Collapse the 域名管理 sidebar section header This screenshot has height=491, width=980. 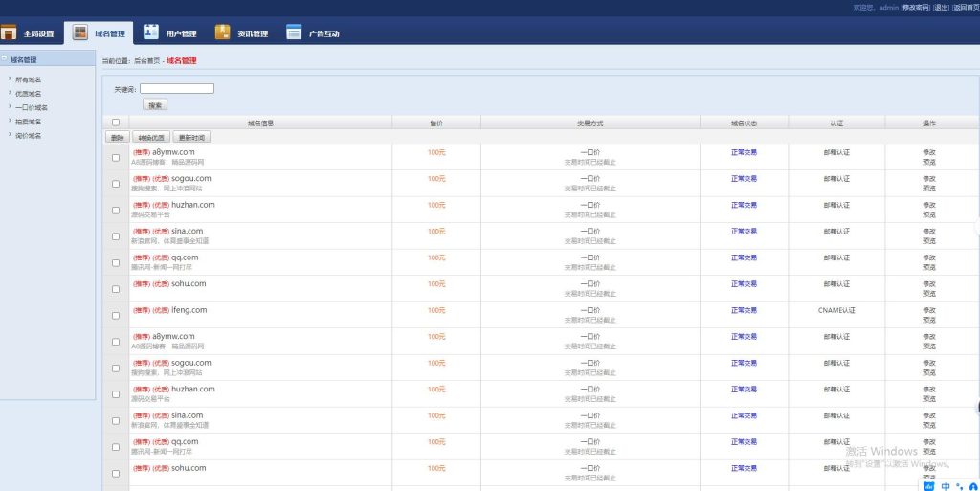click(x=48, y=59)
